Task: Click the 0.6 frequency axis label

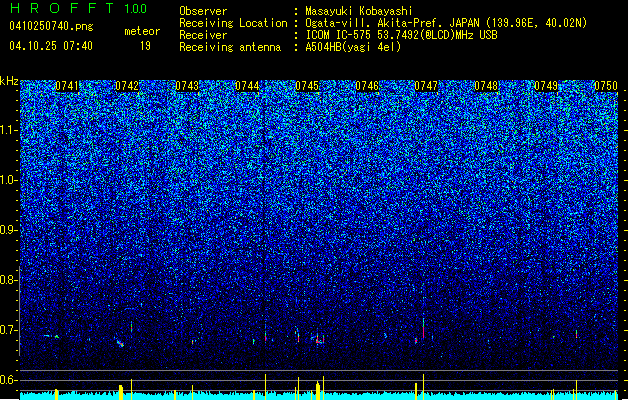Action: tap(8, 380)
